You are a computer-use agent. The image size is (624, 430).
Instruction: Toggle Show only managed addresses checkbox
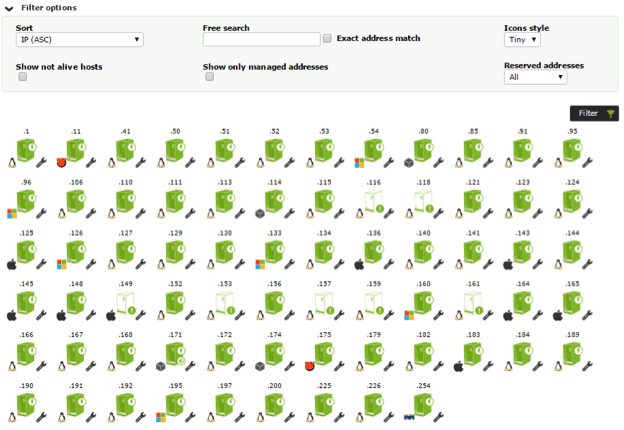(x=210, y=76)
